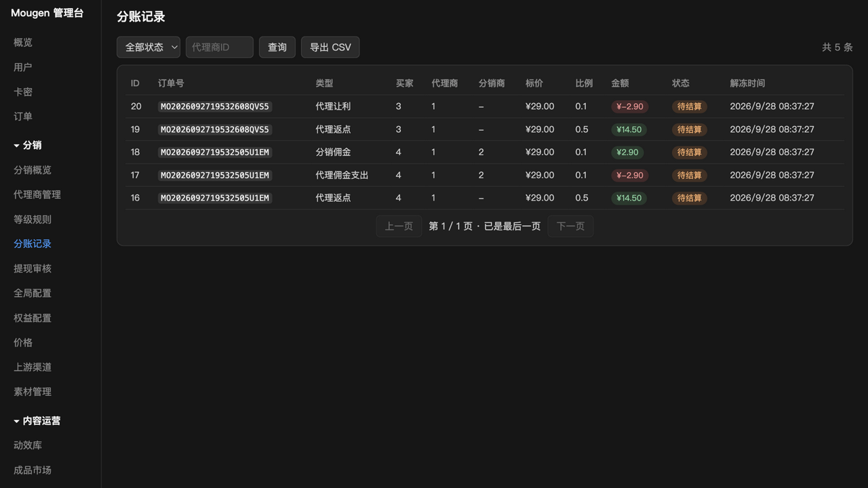Click 价格 in the sidebar
This screenshot has width=868, height=488.
point(23,343)
